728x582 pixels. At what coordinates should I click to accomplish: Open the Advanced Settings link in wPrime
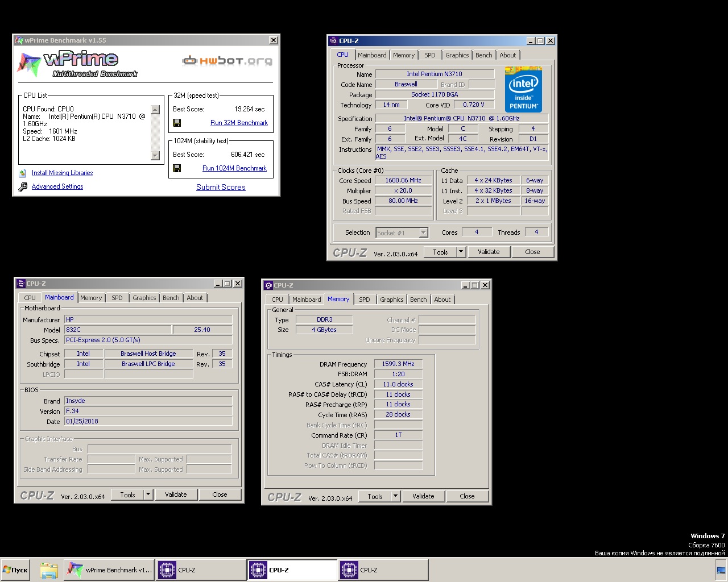57,186
